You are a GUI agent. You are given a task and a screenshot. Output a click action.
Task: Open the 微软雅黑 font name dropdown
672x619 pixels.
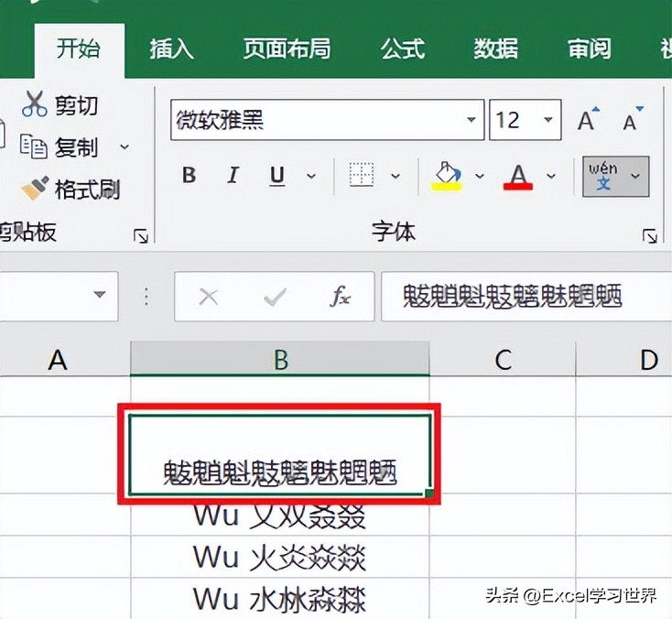click(x=471, y=120)
